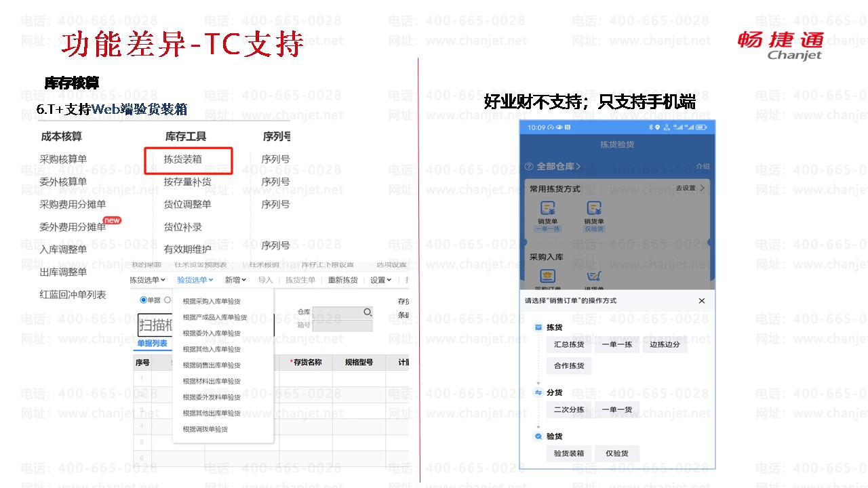This screenshot has height=488, width=868.
Task: Choose 根据其他入库单验货 from the menu
Action: point(212,350)
